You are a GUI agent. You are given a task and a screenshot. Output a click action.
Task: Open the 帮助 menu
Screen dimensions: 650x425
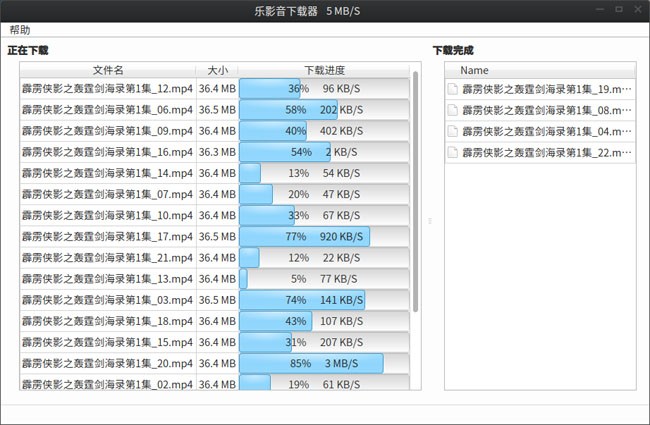tap(20, 31)
